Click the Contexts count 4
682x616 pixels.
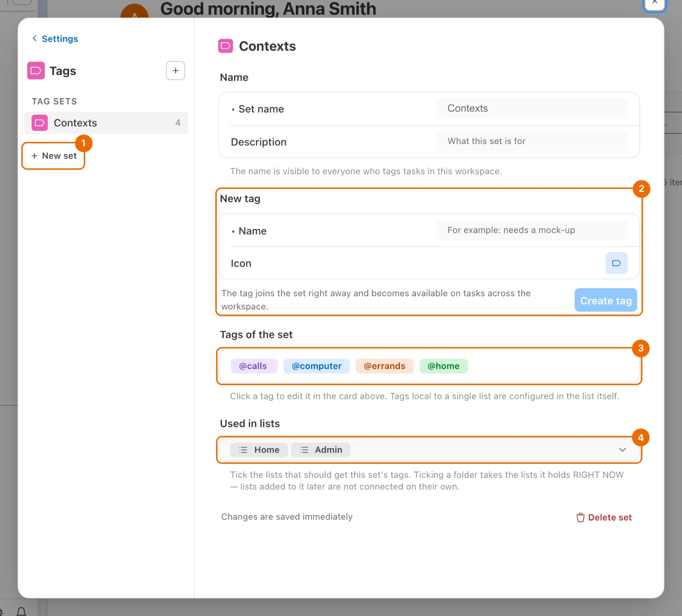(178, 123)
